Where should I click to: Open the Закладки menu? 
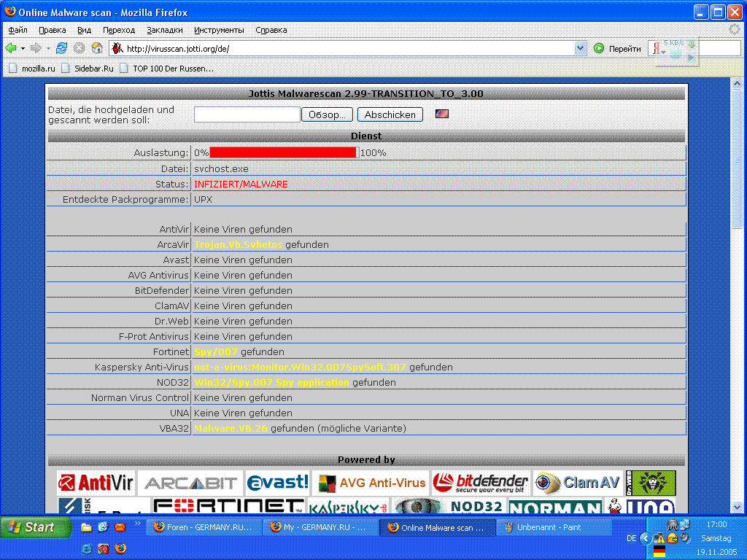(165, 30)
